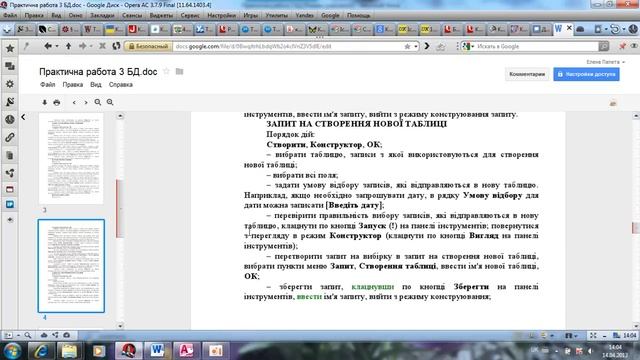Open Microsoft Access from the taskbar
640x360 pixels.
[x=186, y=351]
